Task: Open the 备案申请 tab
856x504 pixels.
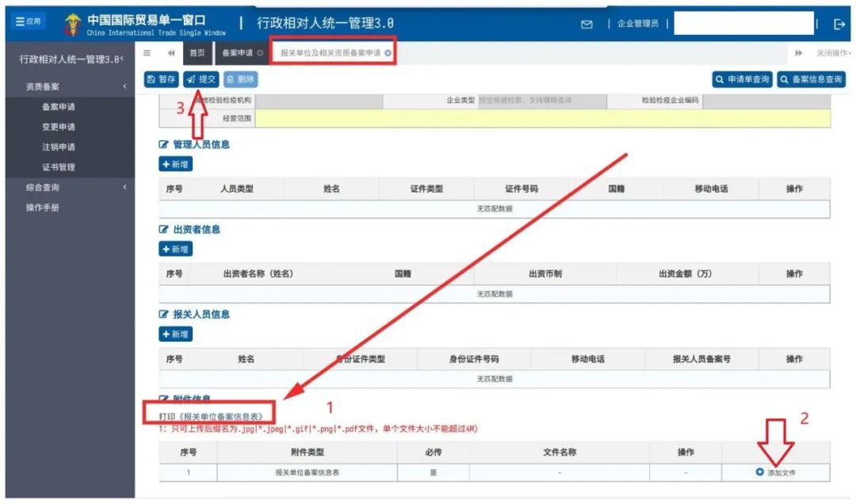Action: (237, 54)
